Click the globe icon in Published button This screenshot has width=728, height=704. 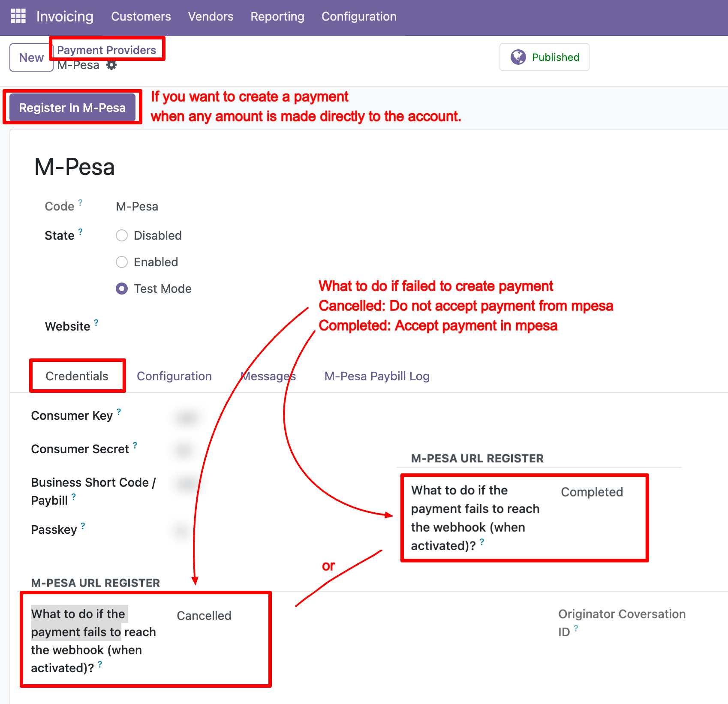pos(518,57)
